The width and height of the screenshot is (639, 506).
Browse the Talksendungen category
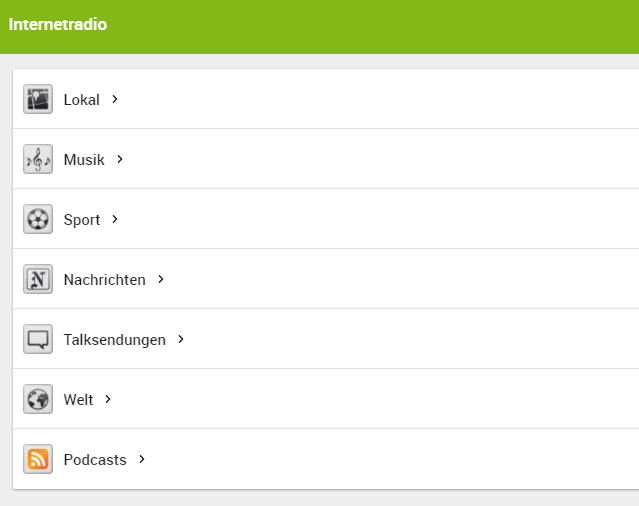pos(114,339)
